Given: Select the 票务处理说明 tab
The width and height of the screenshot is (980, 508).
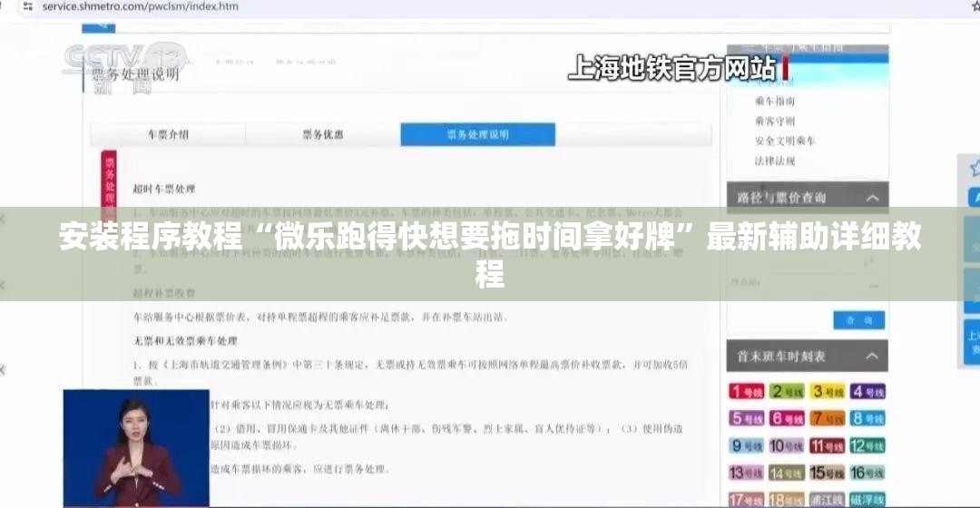Looking at the screenshot, I should 477,134.
